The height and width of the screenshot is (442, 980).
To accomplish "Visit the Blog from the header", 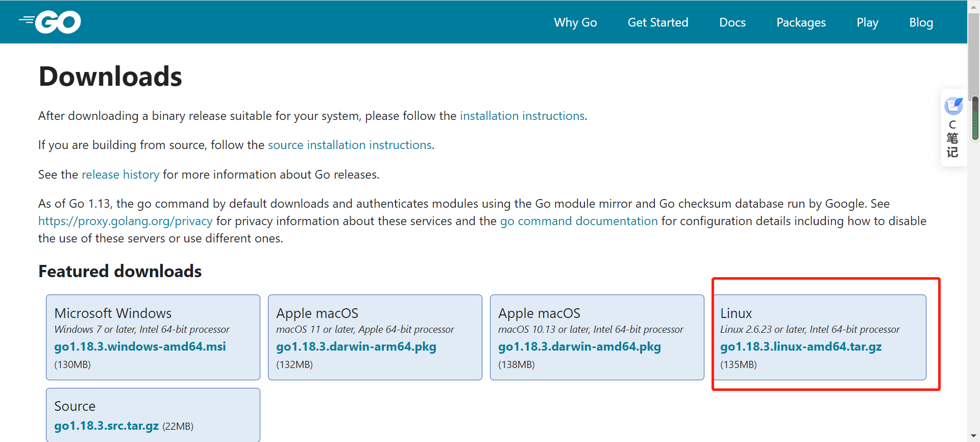I will tap(921, 22).
